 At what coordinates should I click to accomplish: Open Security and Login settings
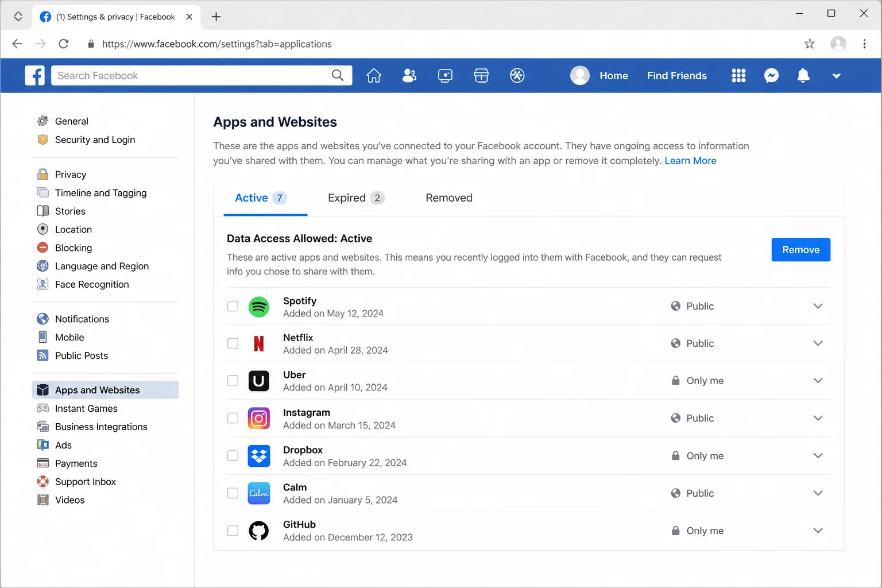86,140
